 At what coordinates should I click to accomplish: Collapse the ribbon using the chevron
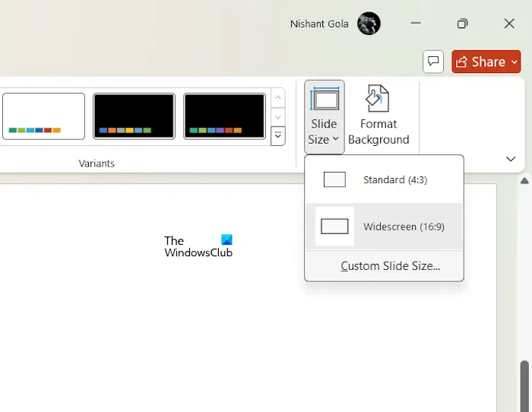click(x=511, y=159)
